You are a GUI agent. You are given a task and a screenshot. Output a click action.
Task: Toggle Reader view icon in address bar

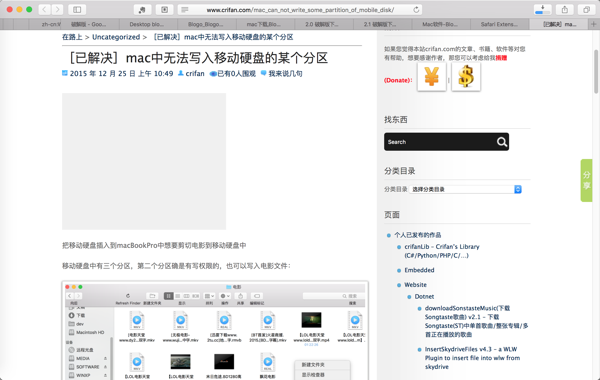click(185, 10)
